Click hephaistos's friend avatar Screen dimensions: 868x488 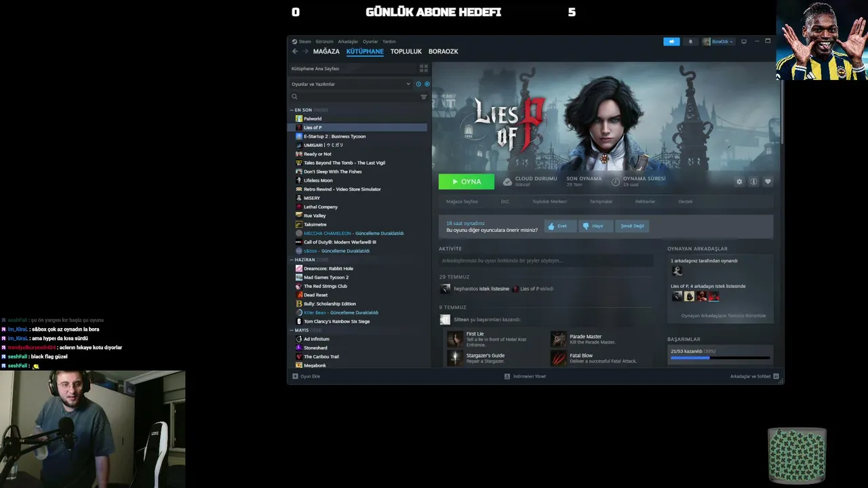pyautogui.click(x=445, y=289)
